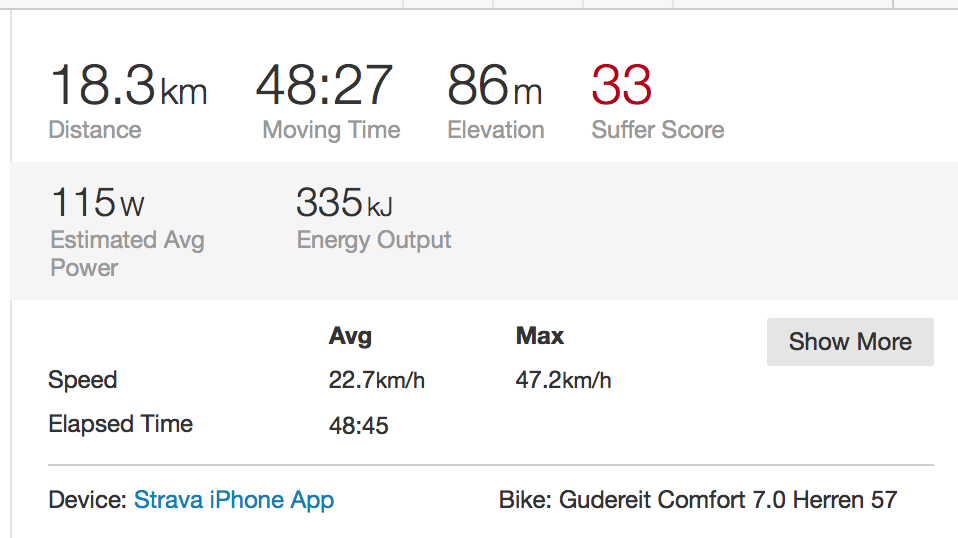Select the max speed 47.2km/h value
This screenshot has height=538, width=958.
[x=564, y=381]
